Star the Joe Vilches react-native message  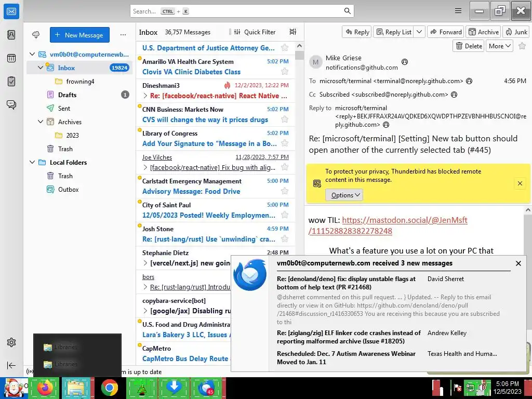(285, 167)
